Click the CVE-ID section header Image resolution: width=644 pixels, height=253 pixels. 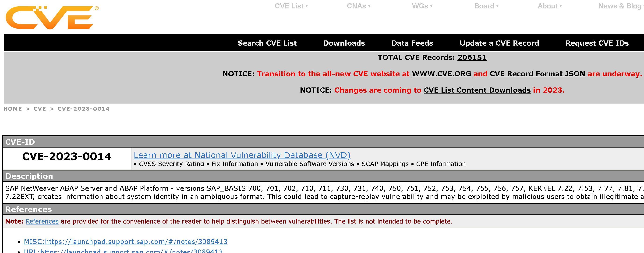point(323,142)
